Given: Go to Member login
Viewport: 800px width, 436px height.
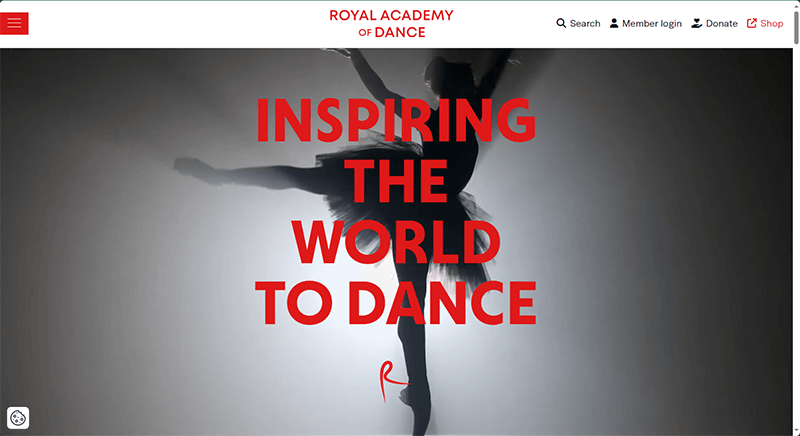Looking at the screenshot, I should 652,23.
